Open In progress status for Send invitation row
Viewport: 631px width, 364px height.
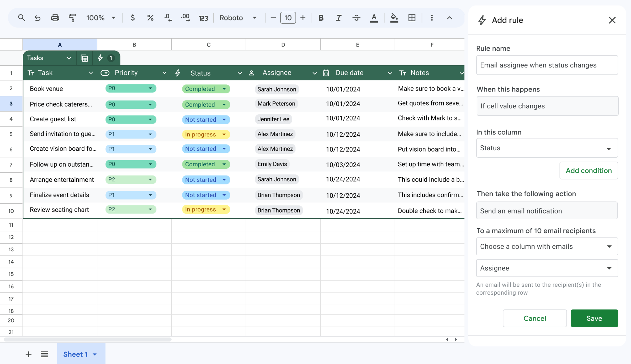(206, 134)
